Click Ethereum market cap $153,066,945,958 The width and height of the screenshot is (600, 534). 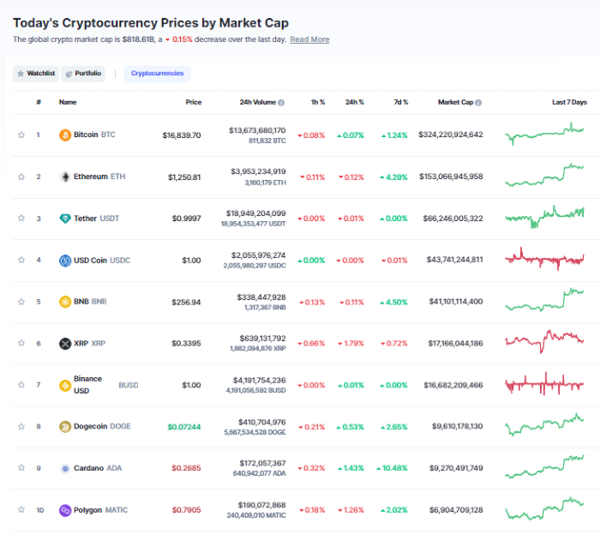(x=451, y=176)
